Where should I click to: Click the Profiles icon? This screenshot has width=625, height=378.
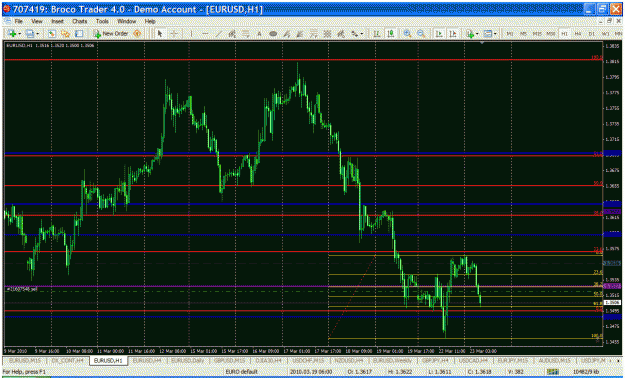29,34
